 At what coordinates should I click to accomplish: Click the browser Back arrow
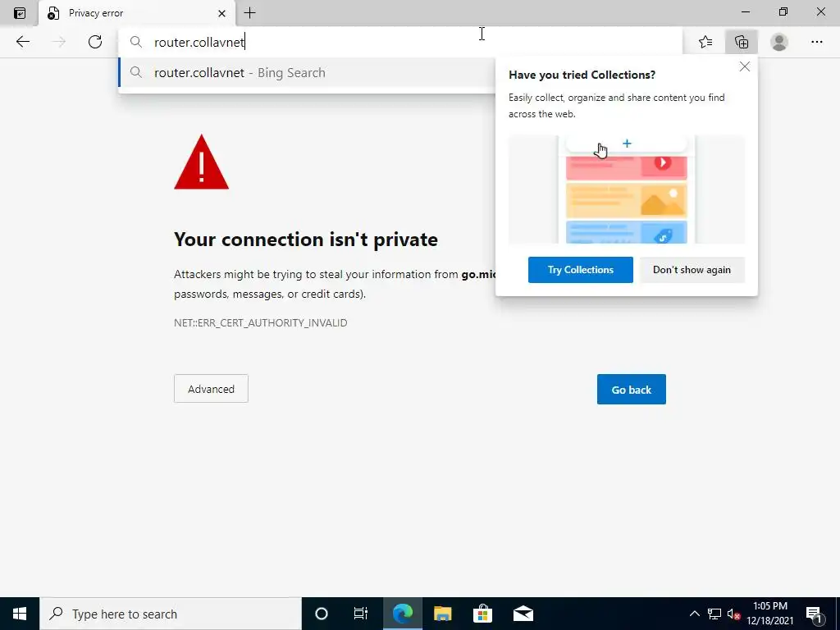tap(22, 42)
